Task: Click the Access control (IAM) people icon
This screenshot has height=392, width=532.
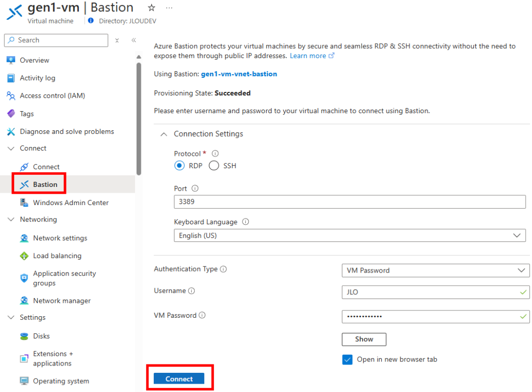Action: point(11,96)
